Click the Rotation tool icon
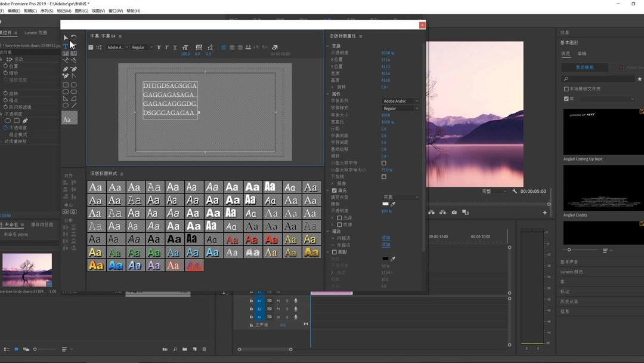This screenshot has height=363, width=644. click(74, 38)
